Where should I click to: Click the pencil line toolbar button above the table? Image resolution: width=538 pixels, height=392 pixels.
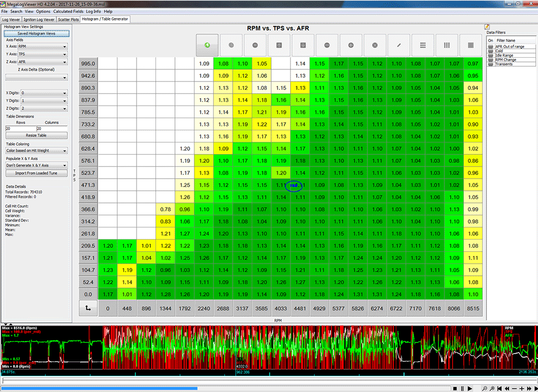399,45
